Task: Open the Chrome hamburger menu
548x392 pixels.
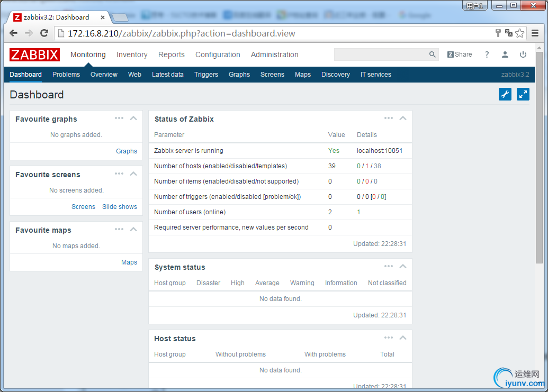Action: click(x=535, y=33)
